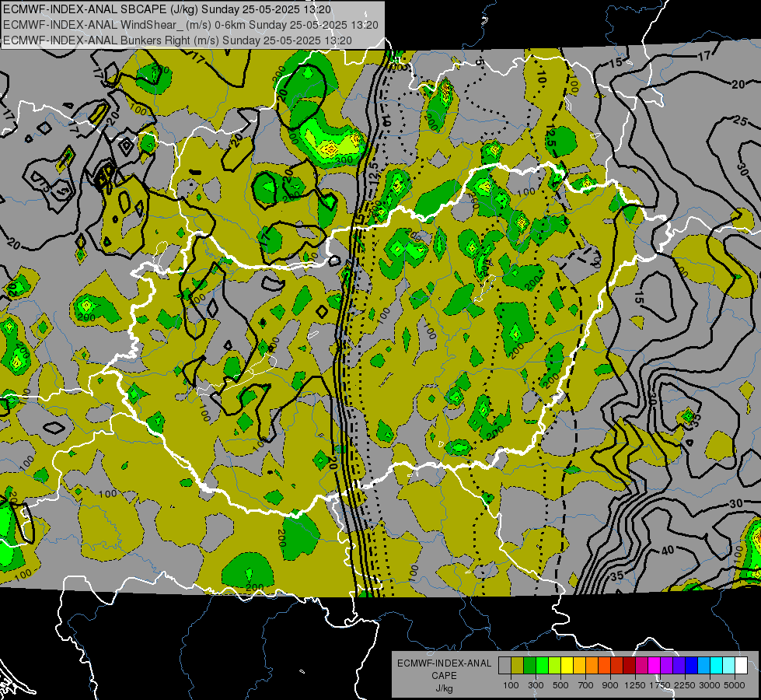The width and height of the screenshot is (761, 700).
Task: Click the 100 legend scale value
Action: (511, 685)
